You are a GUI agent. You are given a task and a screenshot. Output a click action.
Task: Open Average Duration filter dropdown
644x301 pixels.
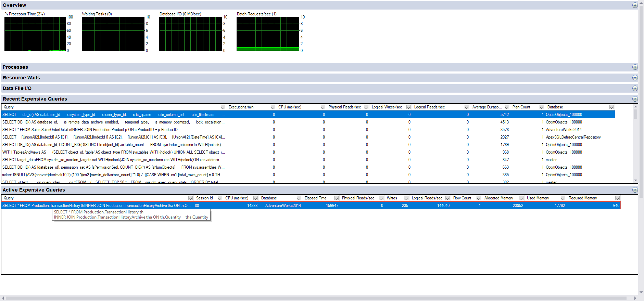pyautogui.click(x=507, y=107)
